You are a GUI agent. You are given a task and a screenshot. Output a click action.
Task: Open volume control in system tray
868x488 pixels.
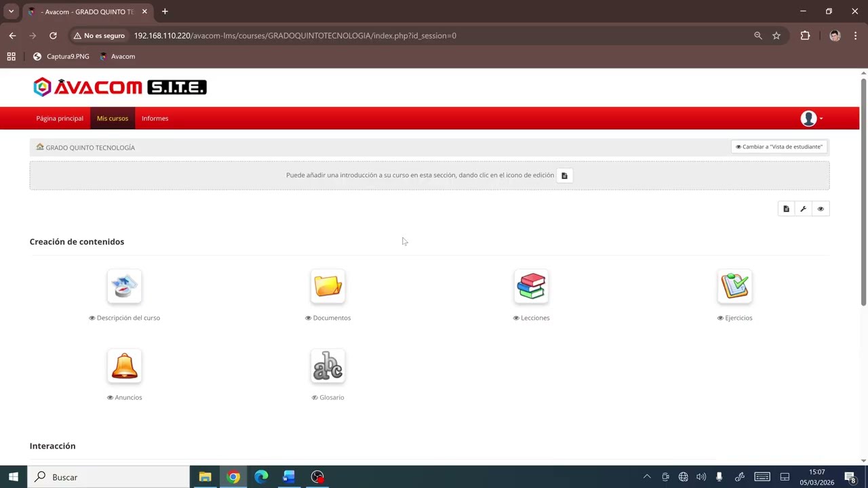701,477
